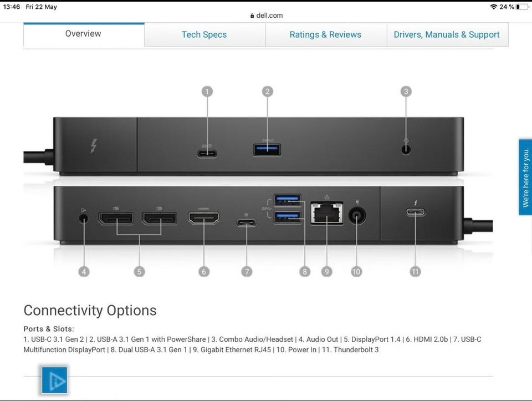Click marker 8 for Dual USB-A ports
The width and height of the screenshot is (532, 401).
click(x=305, y=272)
